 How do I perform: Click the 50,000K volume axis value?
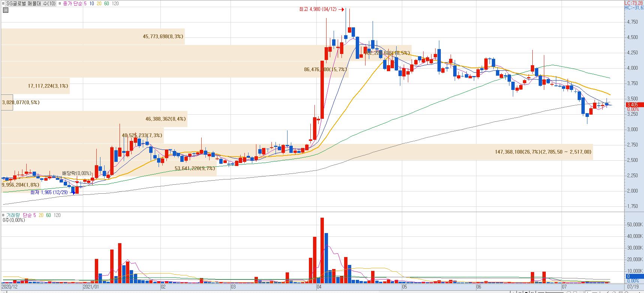635,224
